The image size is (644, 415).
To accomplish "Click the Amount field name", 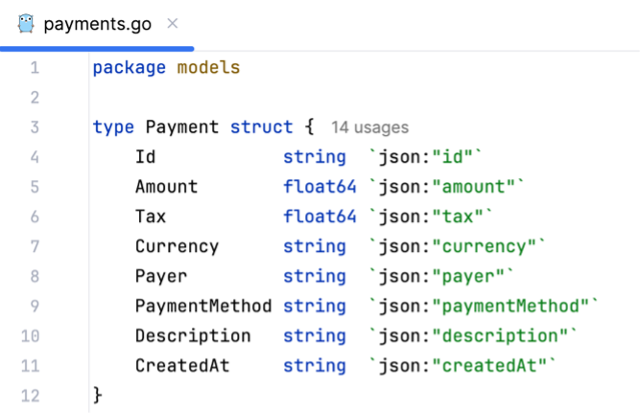I will tap(166, 187).
